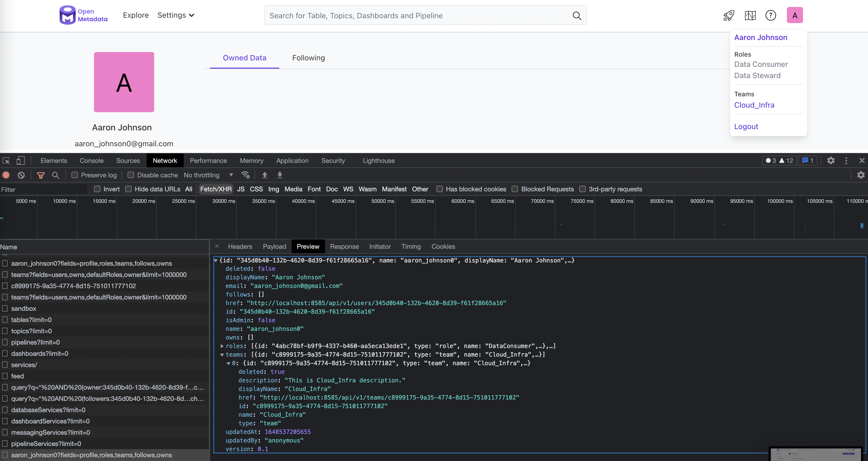
Task: Check Has blocked cookies checkbox
Action: click(439, 189)
